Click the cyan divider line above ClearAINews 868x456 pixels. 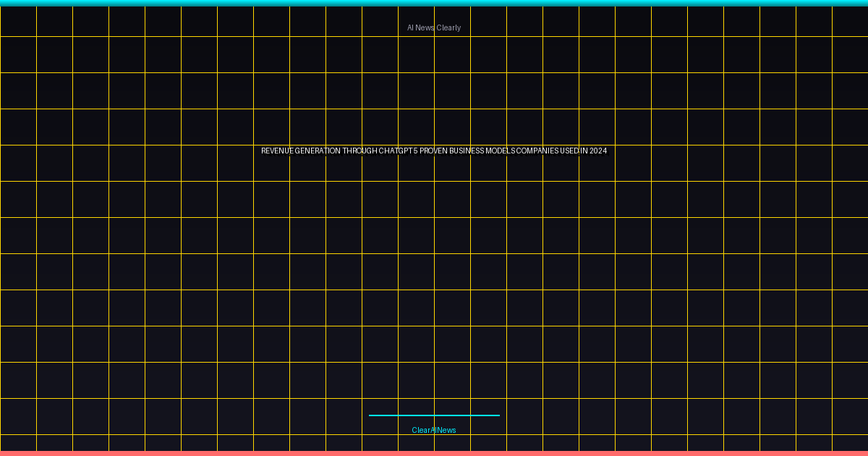click(x=434, y=415)
